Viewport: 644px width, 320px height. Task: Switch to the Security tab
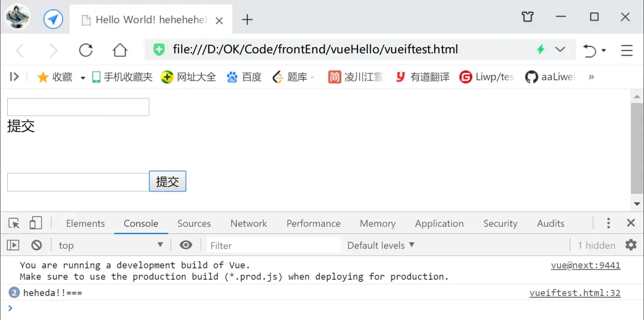[500, 223]
